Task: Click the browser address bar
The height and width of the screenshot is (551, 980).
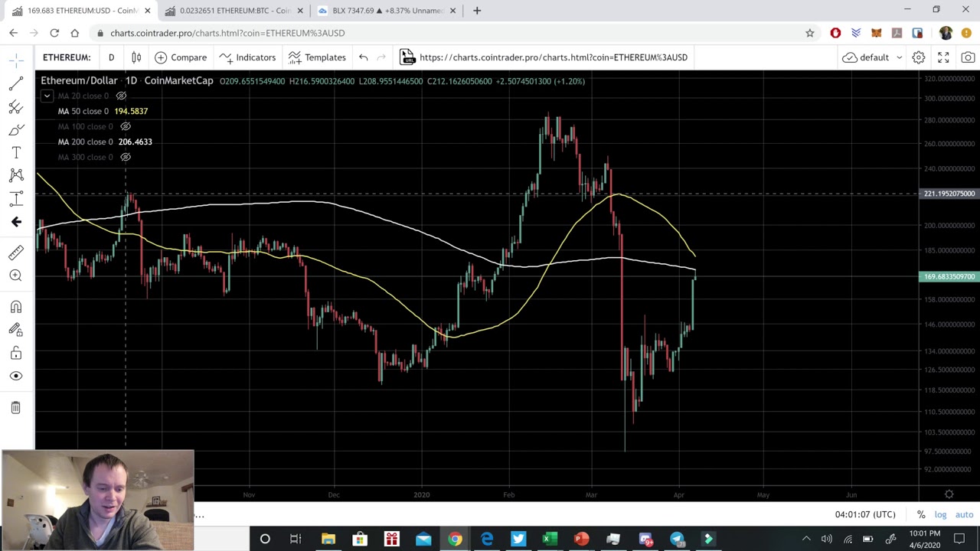Action: tap(452, 33)
